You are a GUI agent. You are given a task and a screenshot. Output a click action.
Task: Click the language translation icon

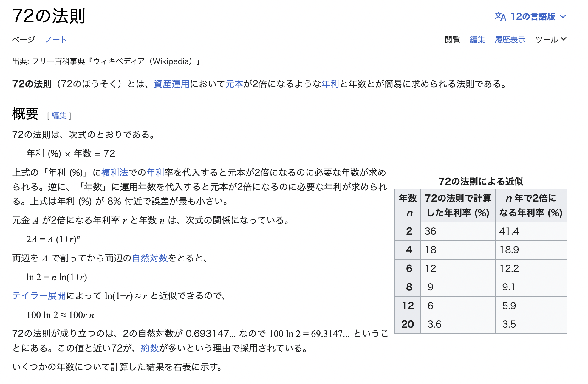click(500, 17)
